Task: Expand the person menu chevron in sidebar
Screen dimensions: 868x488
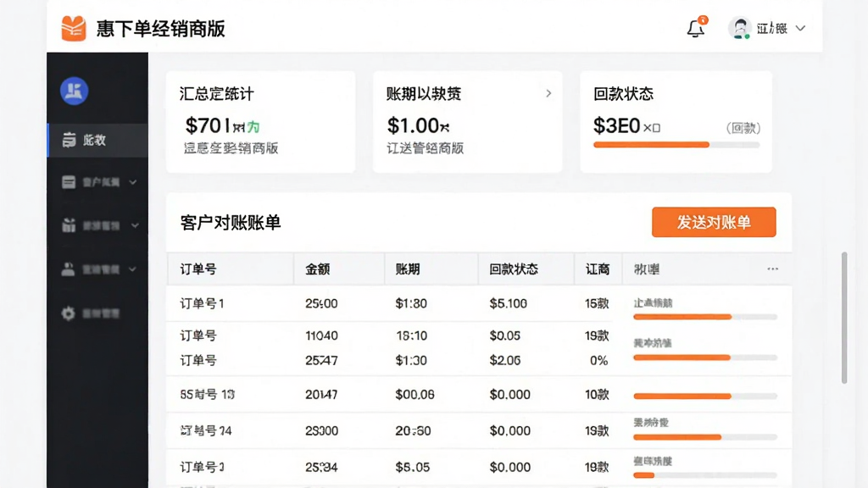Action: pyautogui.click(x=133, y=269)
